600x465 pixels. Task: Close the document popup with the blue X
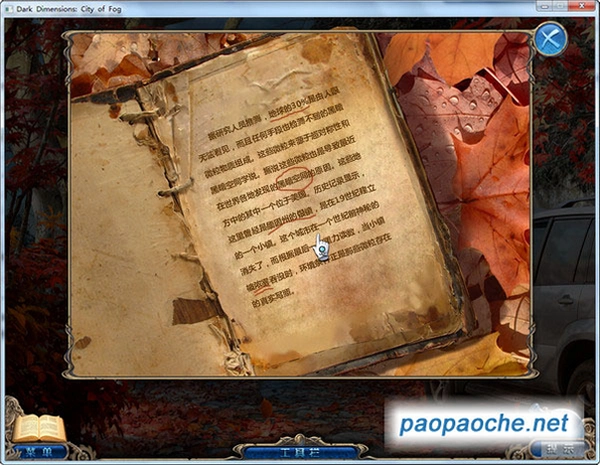coord(551,39)
